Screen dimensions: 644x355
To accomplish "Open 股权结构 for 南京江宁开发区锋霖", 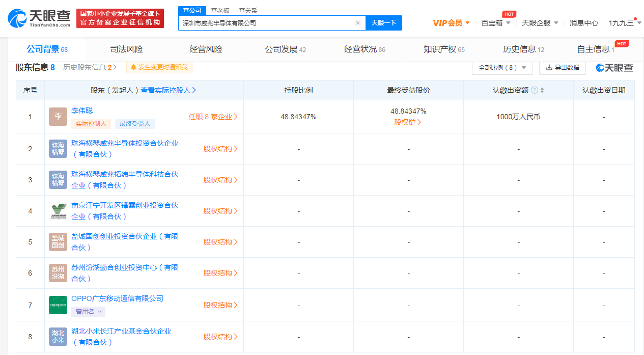I will tap(220, 211).
